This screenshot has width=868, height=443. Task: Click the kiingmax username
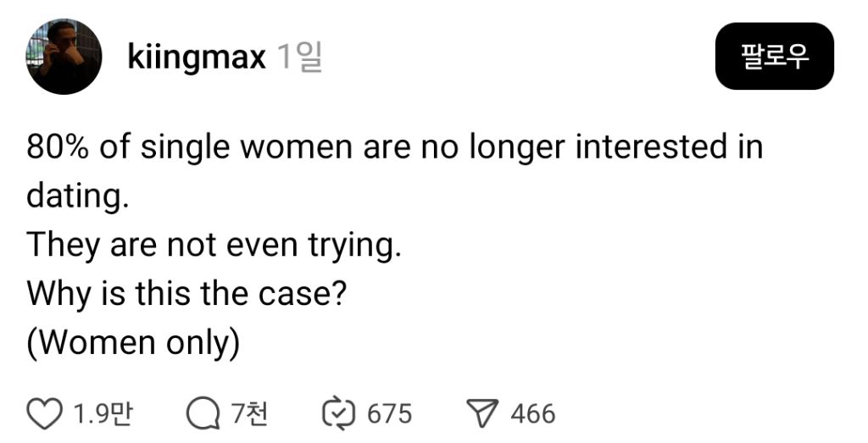pyautogui.click(x=196, y=58)
